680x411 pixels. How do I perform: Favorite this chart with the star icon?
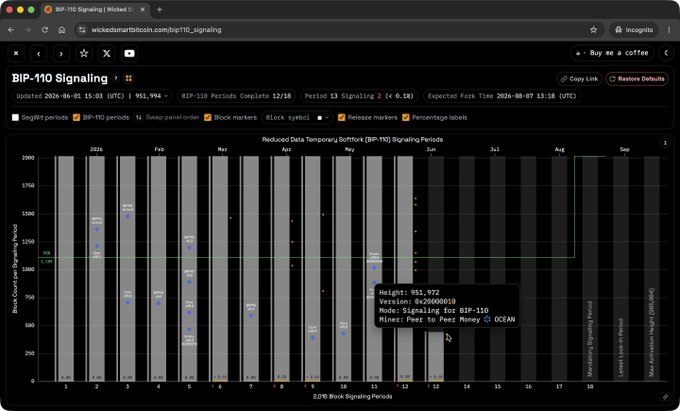84,53
